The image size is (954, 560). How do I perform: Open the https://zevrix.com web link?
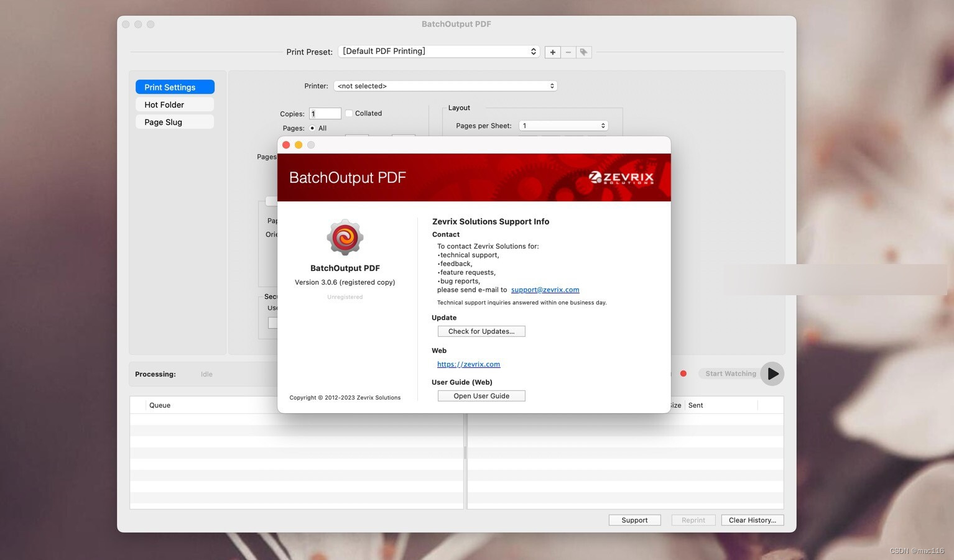pos(469,364)
